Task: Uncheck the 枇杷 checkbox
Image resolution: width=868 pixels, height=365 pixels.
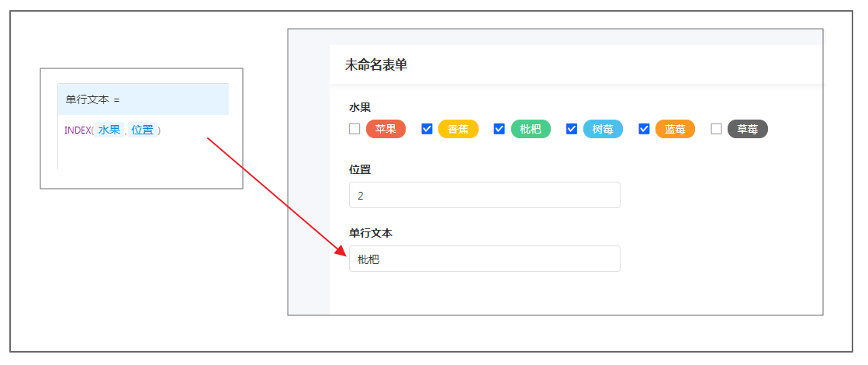Action: click(x=500, y=129)
